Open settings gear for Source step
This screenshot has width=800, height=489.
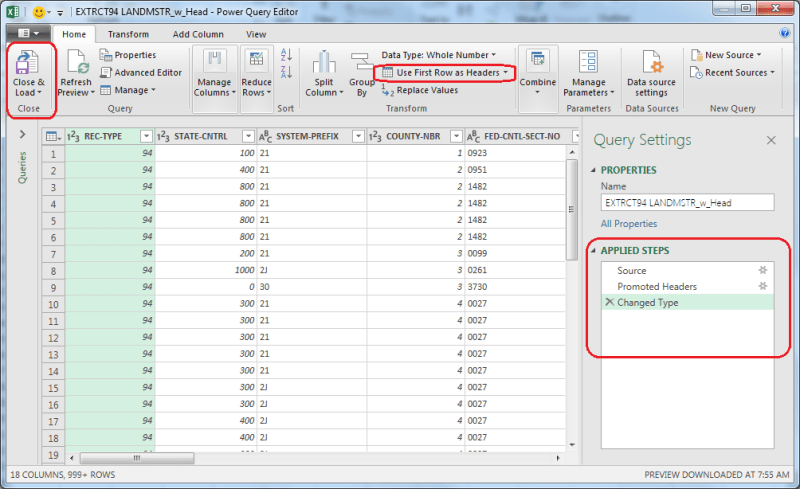[763, 270]
